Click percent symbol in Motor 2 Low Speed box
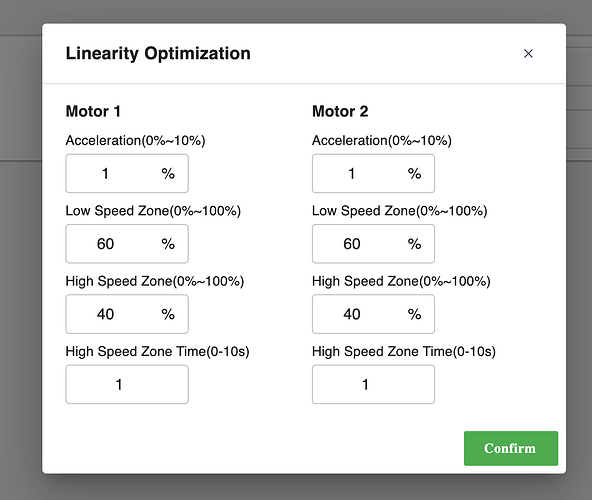592x500 pixels. click(x=414, y=244)
